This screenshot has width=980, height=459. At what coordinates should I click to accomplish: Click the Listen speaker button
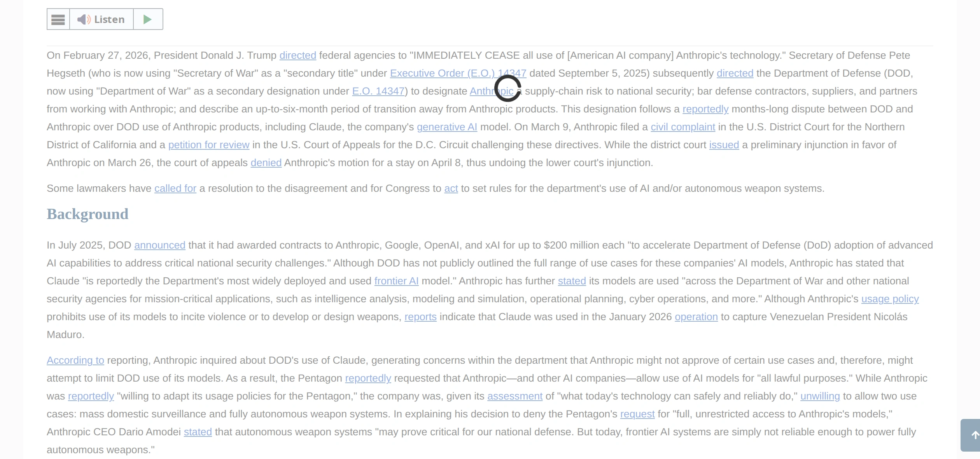click(101, 19)
